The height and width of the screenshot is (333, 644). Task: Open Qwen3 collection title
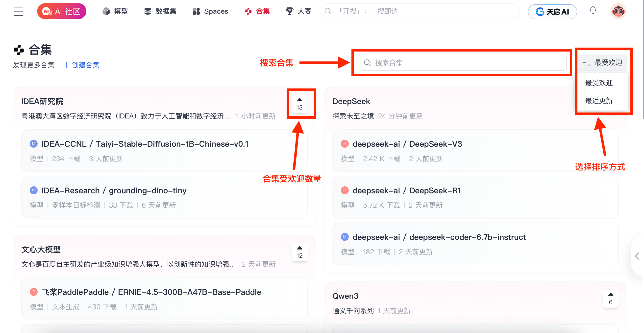click(x=345, y=296)
